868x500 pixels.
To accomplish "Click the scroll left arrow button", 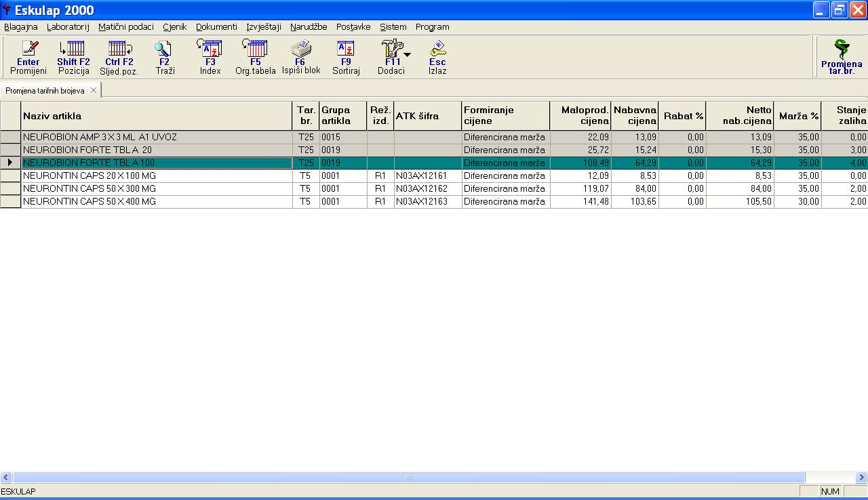I will 6,477.
